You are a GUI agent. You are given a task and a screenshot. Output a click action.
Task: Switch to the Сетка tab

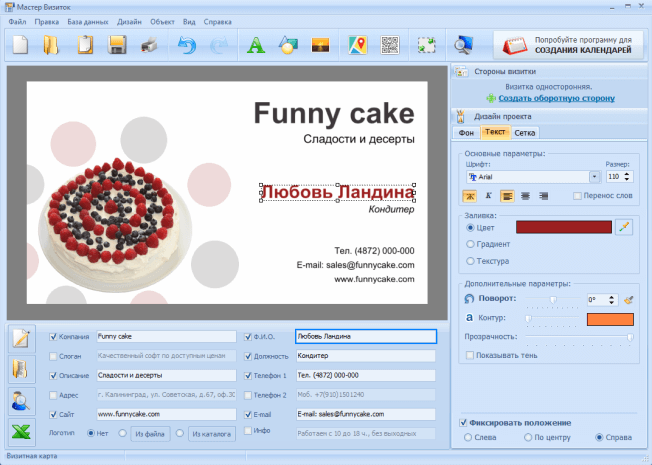[525, 133]
